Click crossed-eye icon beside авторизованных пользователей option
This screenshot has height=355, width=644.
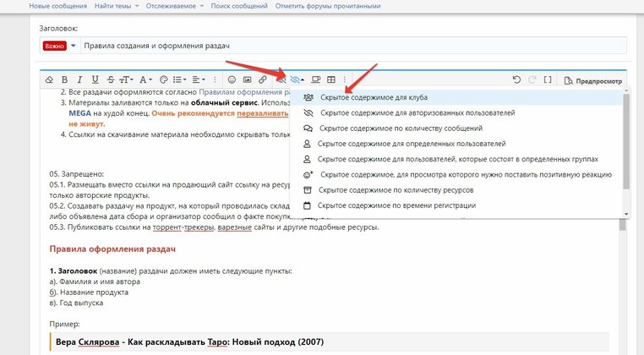(x=308, y=113)
